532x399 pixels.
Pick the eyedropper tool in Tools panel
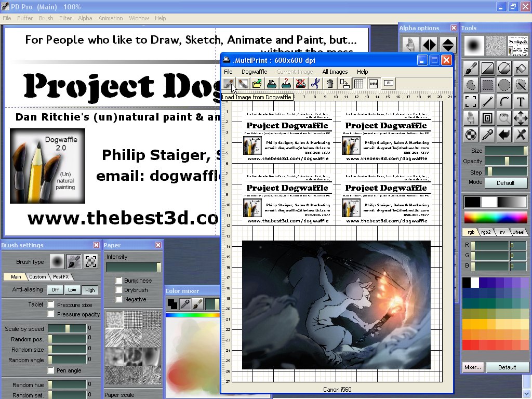coord(487,135)
